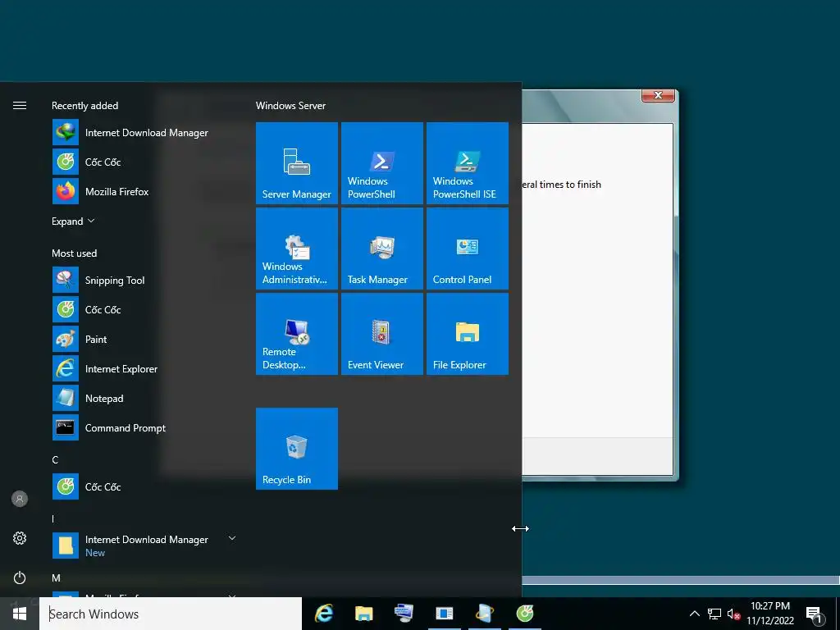
Task: Expand the Recently added list
Action: (x=73, y=221)
